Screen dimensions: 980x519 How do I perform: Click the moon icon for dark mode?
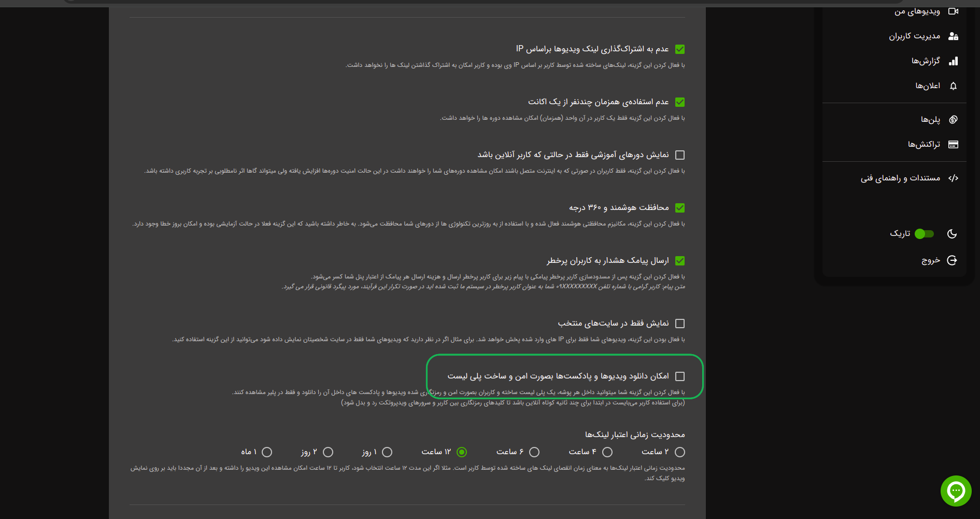952,234
